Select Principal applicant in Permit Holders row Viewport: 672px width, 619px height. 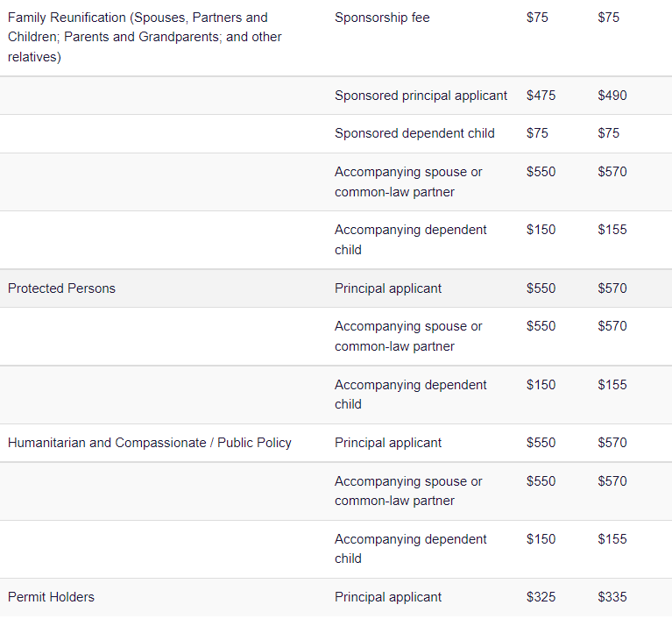pyautogui.click(x=388, y=597)
